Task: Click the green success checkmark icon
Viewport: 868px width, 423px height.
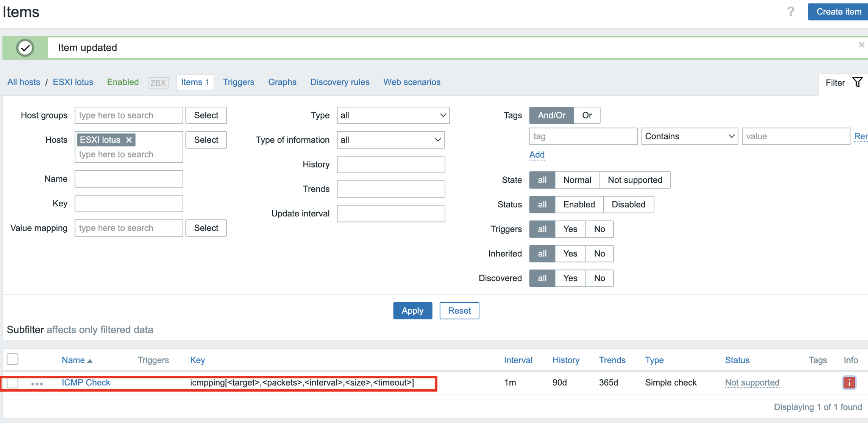Action: pyautogui.click(x=25, y=48)
